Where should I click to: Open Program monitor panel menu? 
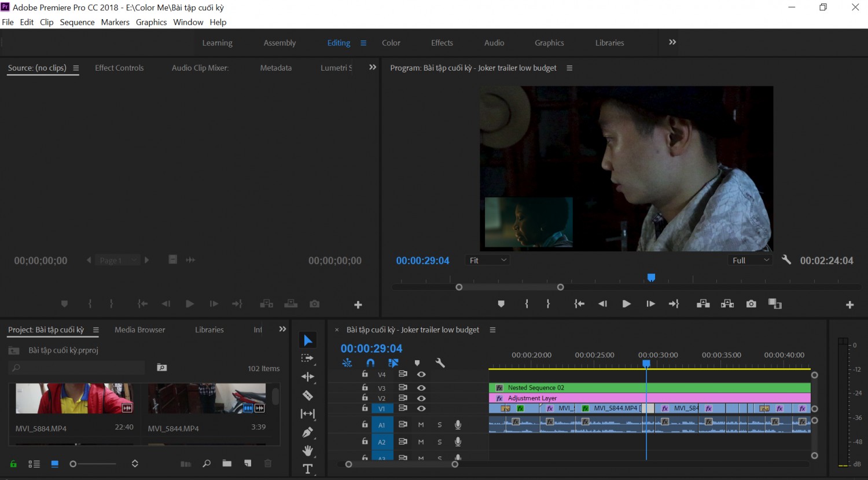pyautogui.click(x=569, y=68)
